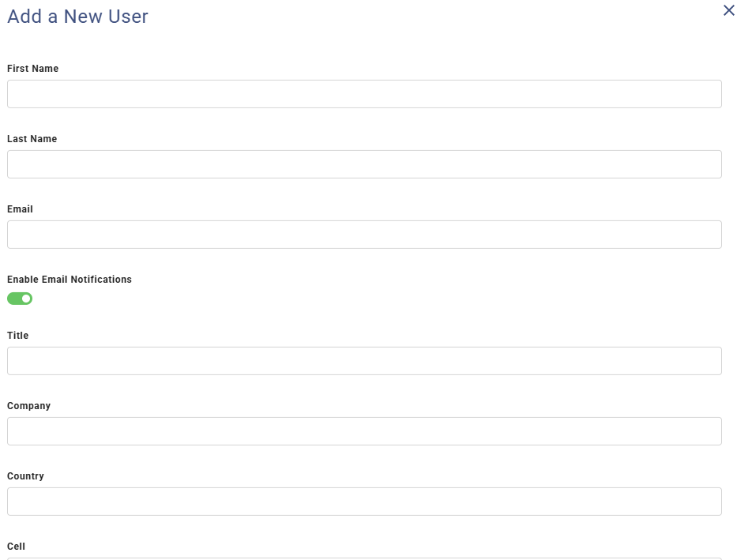Click the Last Name input field
This screenshot has width=737, height=560.
click(364, 163)
